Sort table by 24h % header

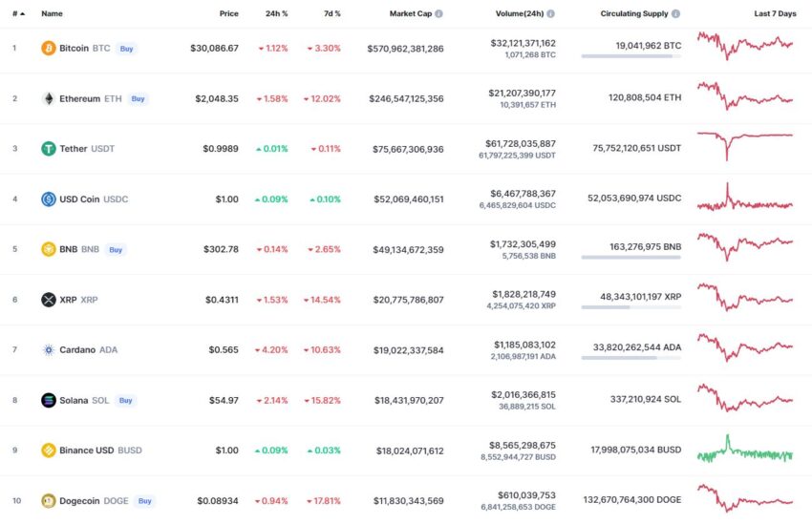pyautogui.click(x=276, y=14)
